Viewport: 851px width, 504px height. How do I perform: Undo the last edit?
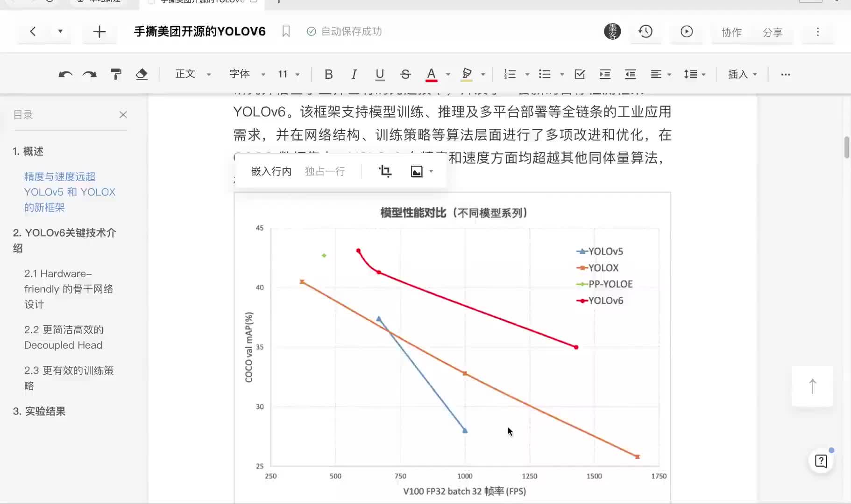[x=65, y=74]
